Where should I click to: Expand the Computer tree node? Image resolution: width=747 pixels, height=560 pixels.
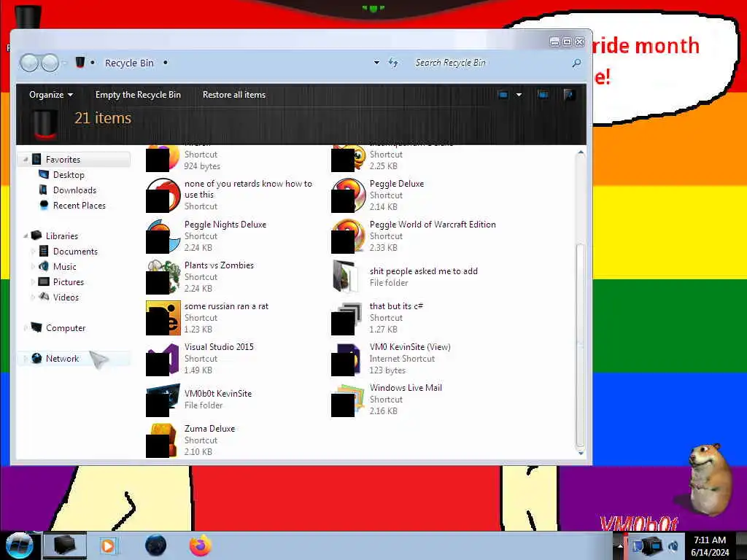26,328
